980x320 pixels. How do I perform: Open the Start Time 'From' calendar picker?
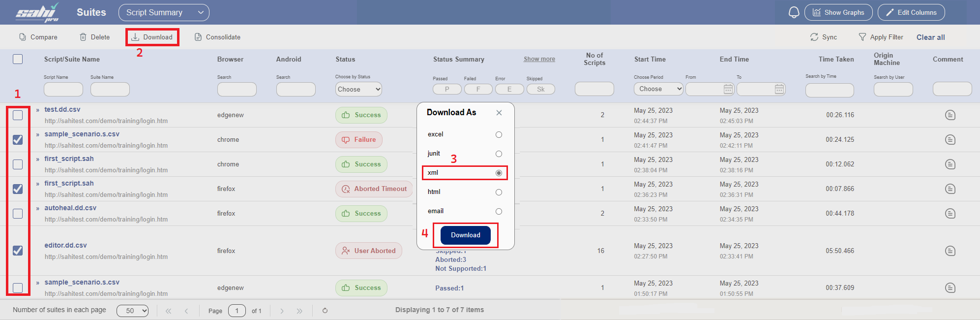[x=728, y=89]
